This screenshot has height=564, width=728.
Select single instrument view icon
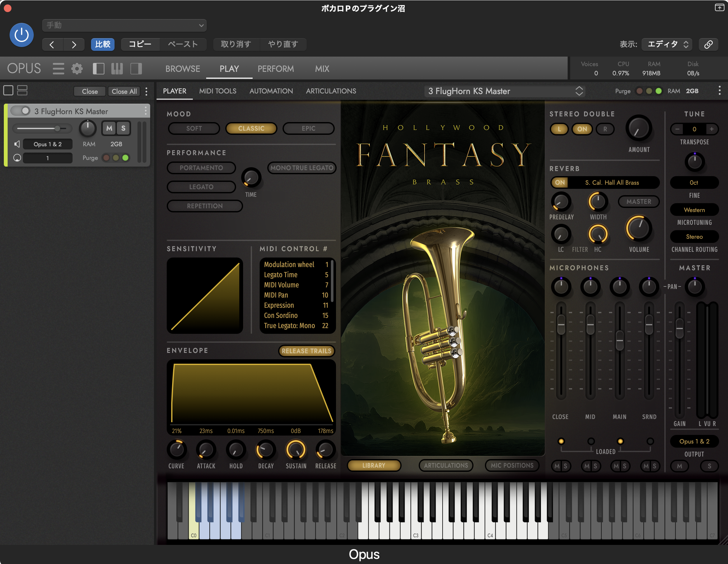tap(8, 91)
